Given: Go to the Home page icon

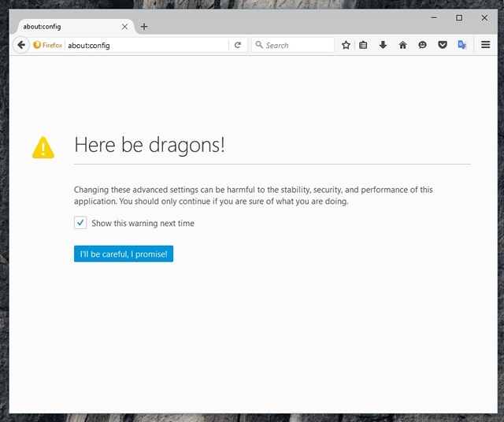Looking at the screenshot, I should click(x=402, y=45).
